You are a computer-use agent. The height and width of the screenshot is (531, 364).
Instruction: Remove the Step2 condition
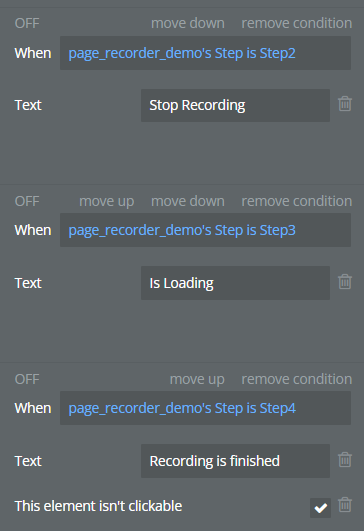pos(297,23)
